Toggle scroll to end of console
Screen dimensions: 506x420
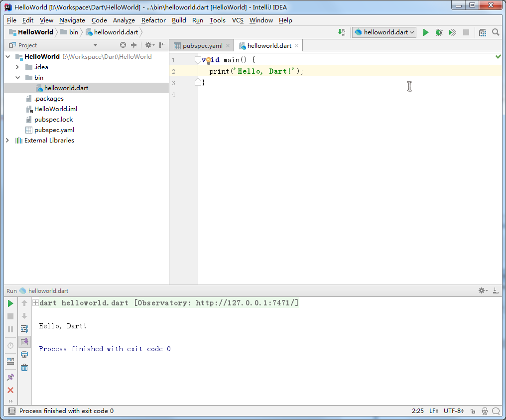point(24,342)
